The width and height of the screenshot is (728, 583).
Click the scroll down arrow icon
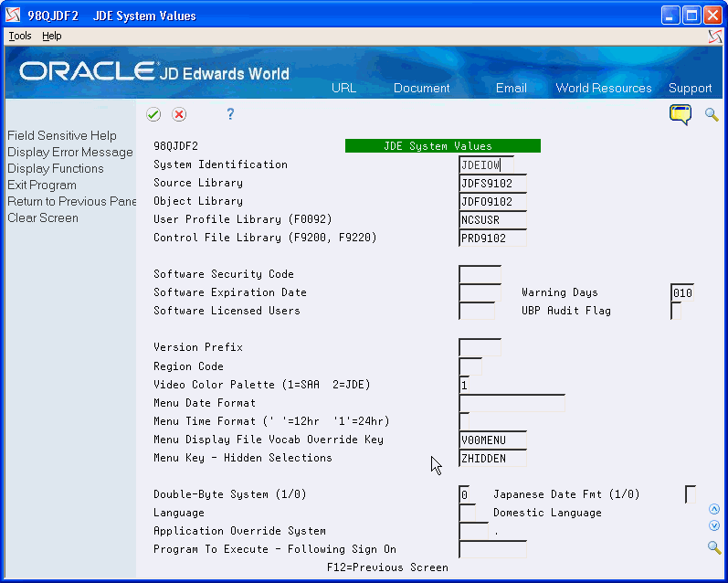coord(714,525)
